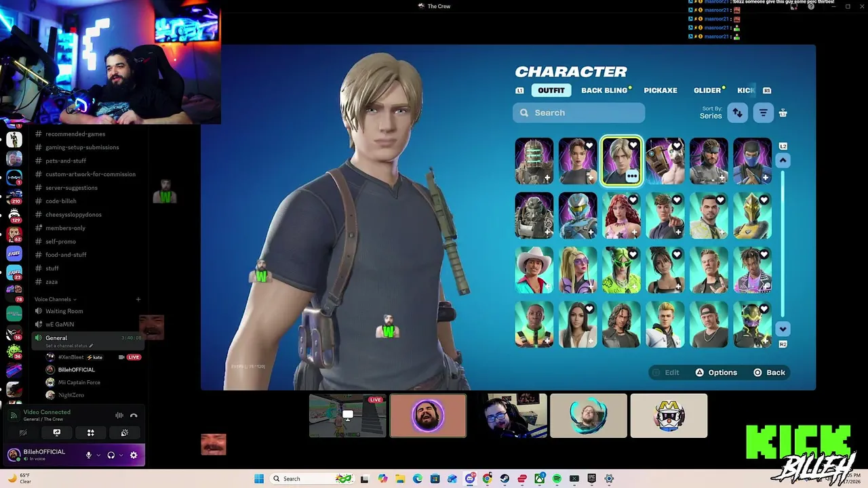This screenshot has width=868, height=488.
Task: Deafen audio with the headphones icon
Action: pos(111,455)
